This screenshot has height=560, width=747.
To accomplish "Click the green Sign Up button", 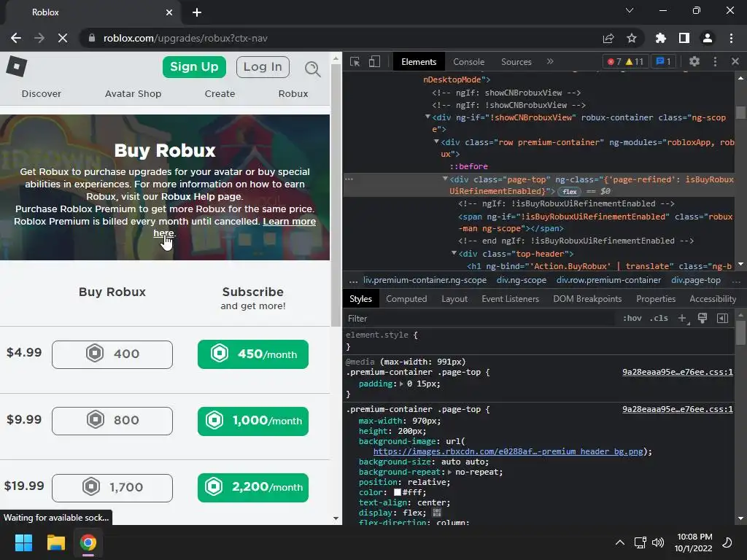I will [194, 66].
